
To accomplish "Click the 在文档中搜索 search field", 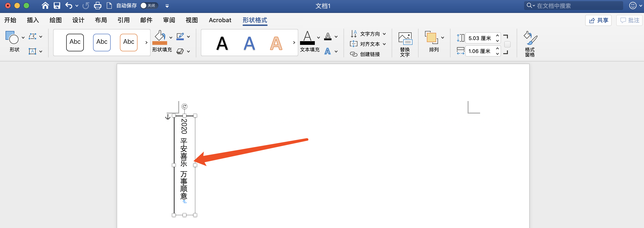I will [573, 6].
